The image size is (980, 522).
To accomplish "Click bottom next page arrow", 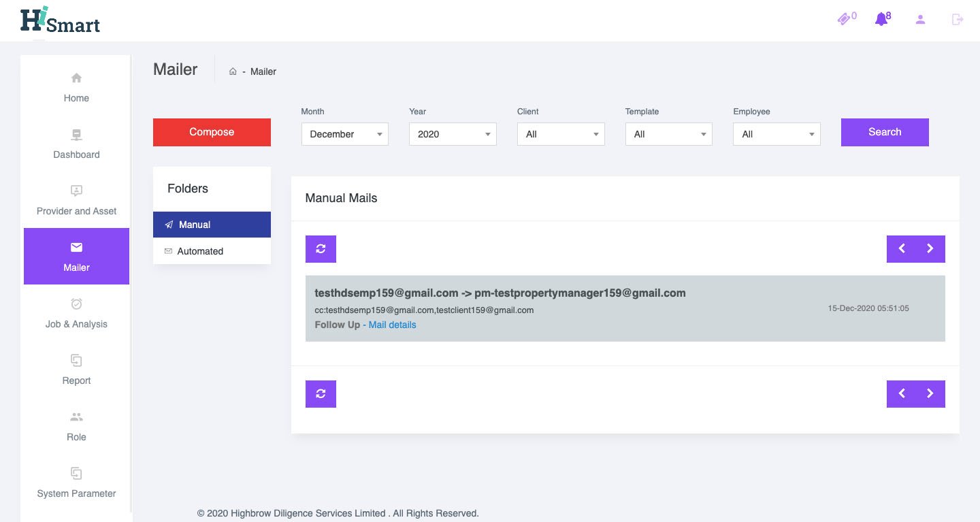I will pyautogui.click(x=930, y=394).
